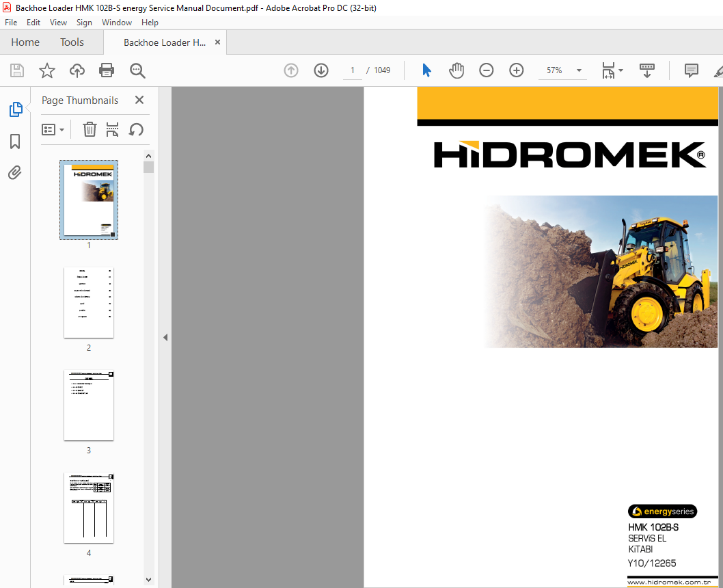Click the thumbnails scrollbar down arrow

[x=148, y=580]
